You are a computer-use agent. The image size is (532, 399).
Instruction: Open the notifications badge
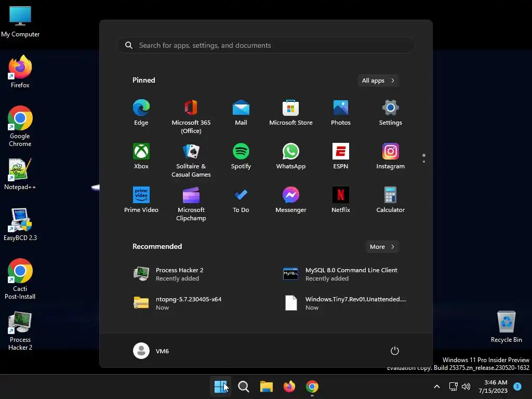tap(517, 386)
